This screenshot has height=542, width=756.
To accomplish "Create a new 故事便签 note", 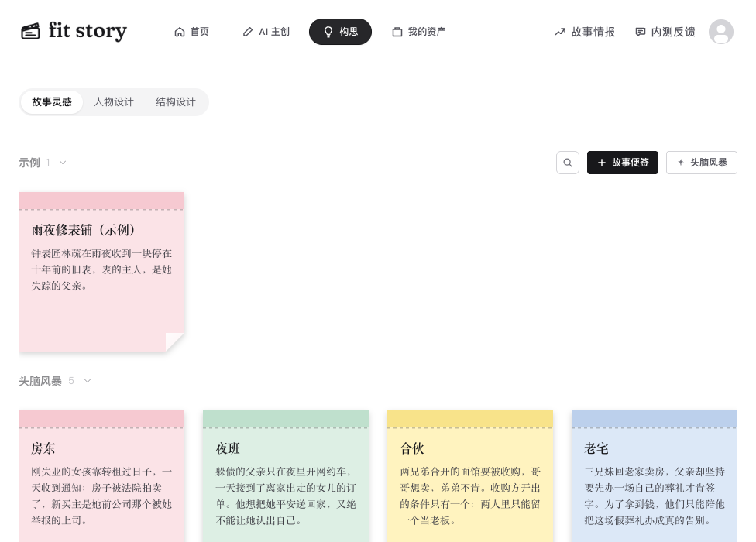I will coord(623,163).
